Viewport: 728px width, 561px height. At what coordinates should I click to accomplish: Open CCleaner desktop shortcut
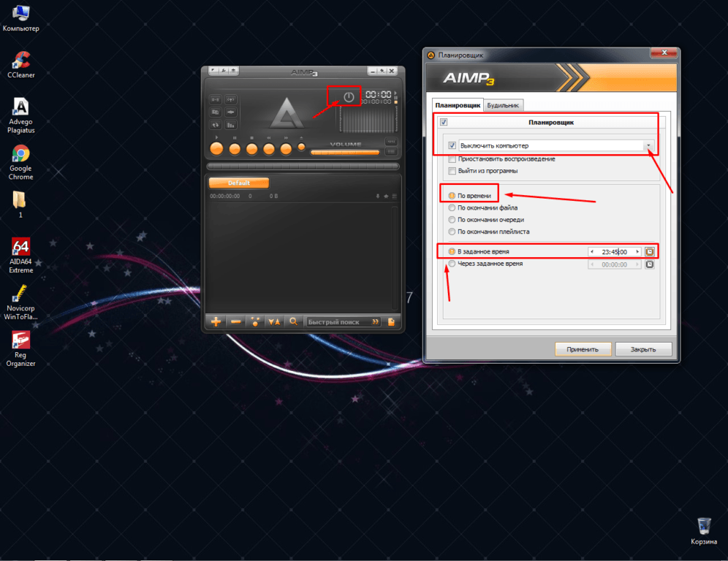(21, 64)
